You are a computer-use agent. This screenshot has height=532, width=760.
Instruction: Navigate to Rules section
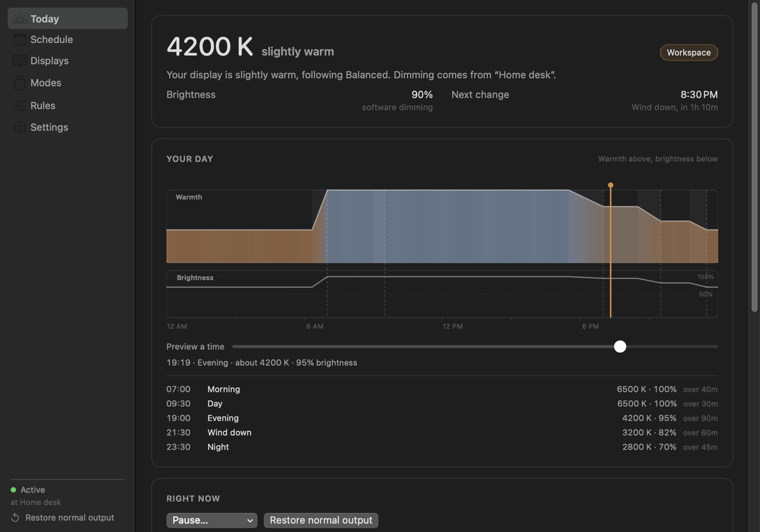pyautogui.click(x=67, y=105)
